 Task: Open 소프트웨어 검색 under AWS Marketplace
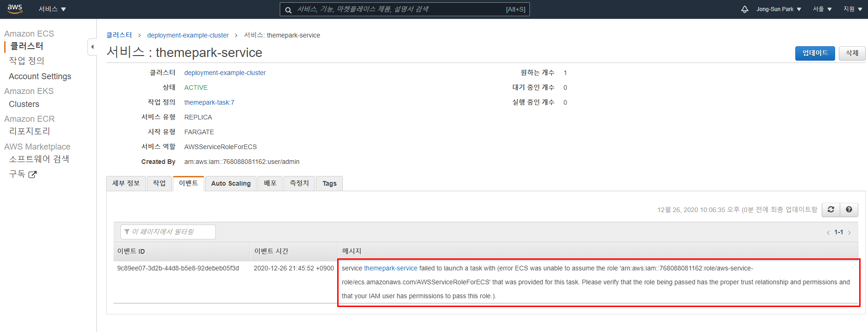point(39,159)
